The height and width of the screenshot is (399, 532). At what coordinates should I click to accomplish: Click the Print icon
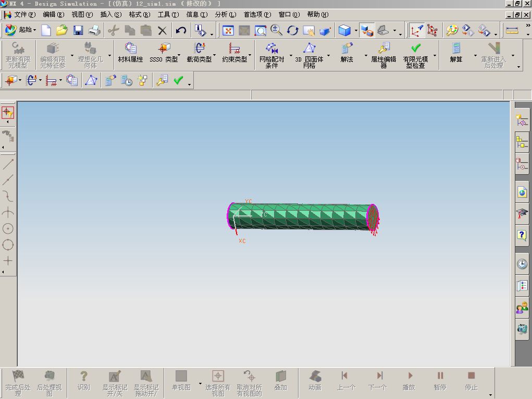94,31
